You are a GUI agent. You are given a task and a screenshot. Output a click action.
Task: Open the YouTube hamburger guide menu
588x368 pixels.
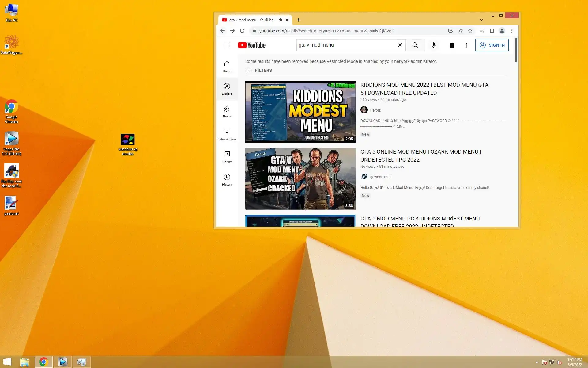[x=227, y=45]
